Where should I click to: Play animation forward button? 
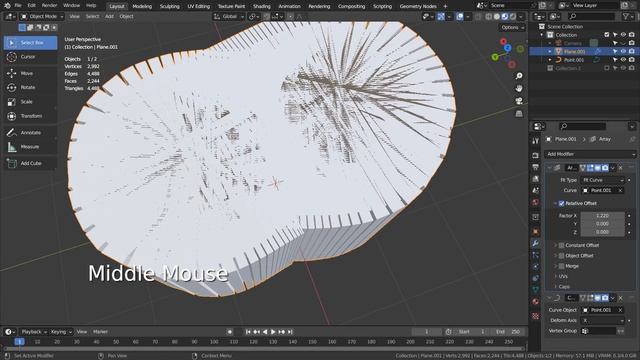click(273, 332)
